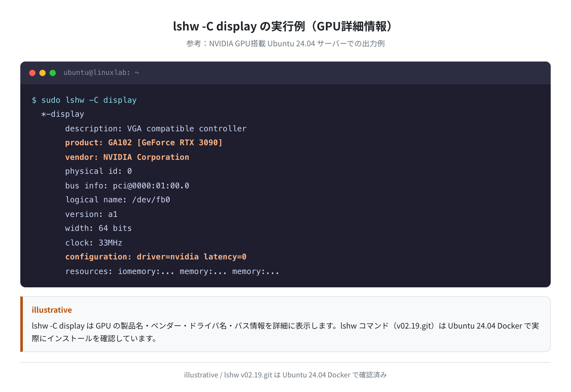
Task: Click the yellow minimize dot in terminal header
Action: click(x=43, y=73)
